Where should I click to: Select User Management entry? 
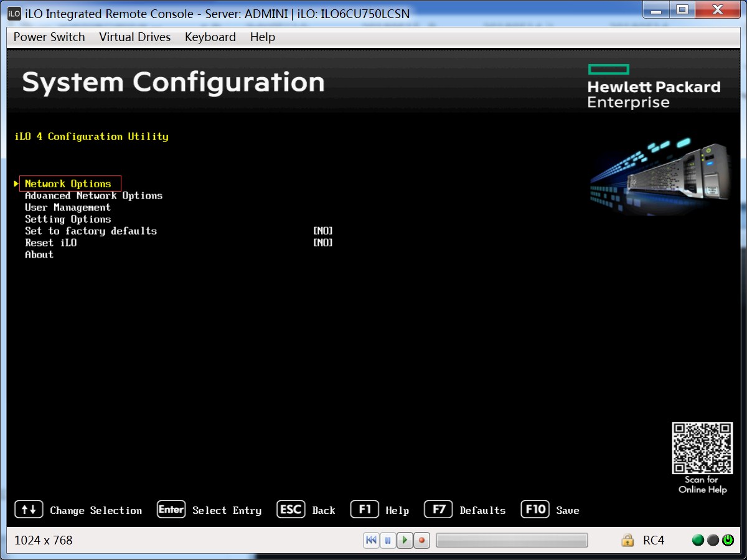point(68,207)
